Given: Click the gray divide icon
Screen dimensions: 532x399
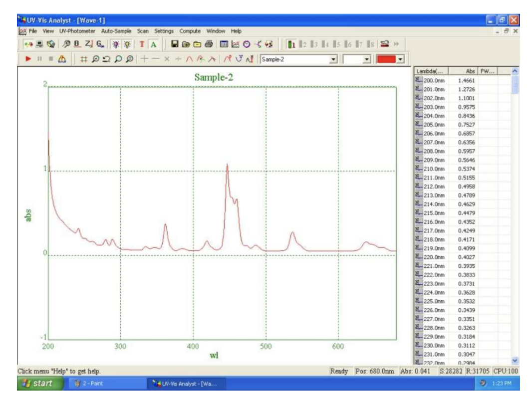Looking at the screenshot, I should (x=178, y=59).
